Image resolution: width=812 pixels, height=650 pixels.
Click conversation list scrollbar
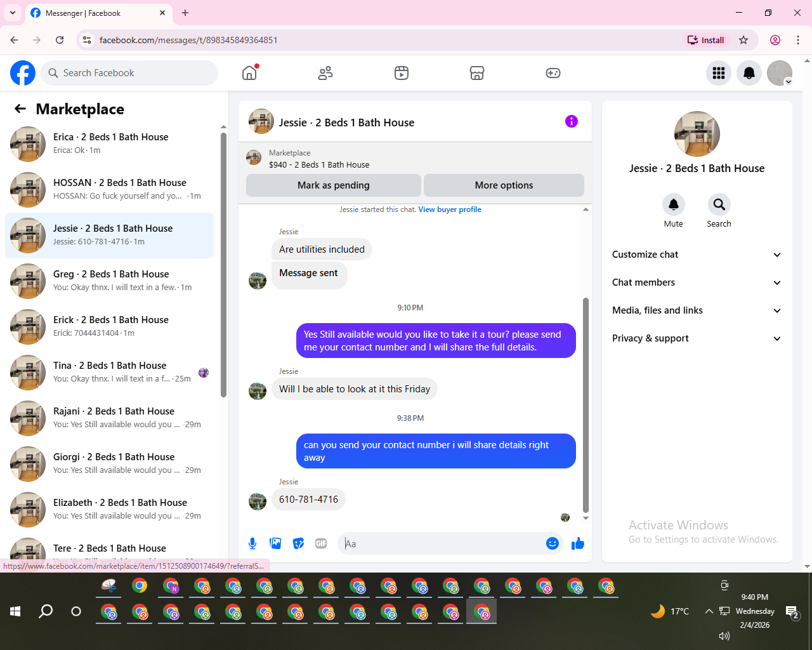pos(223,265)
